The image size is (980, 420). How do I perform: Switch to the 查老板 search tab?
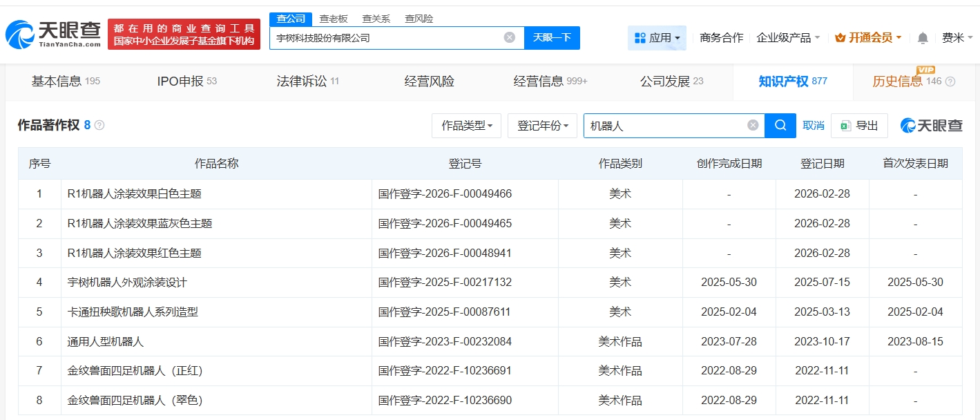334,19
